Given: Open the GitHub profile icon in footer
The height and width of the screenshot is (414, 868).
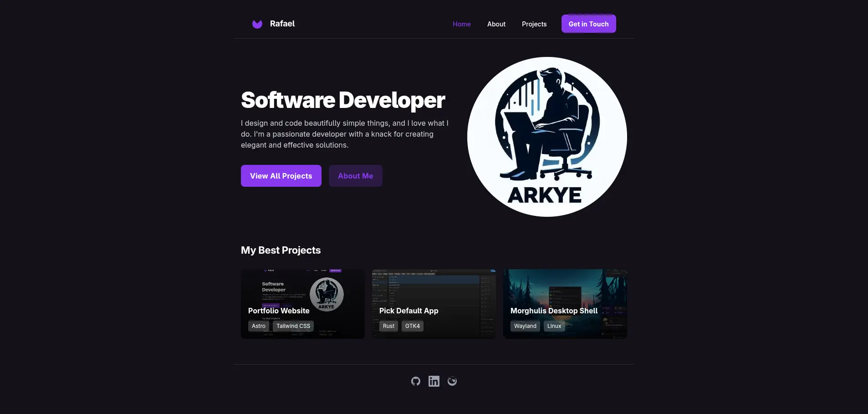Looking at the screenshot, I should [415, 381].
